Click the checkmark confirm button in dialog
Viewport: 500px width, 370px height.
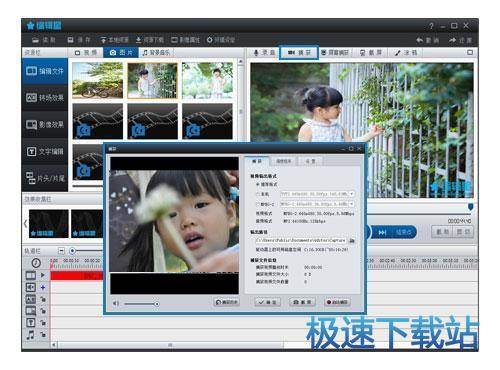(268, 302)
